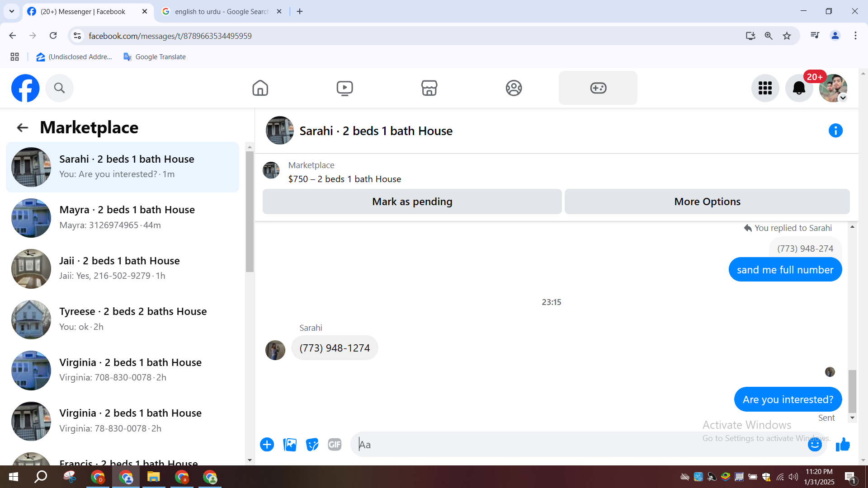Go to the Home feed icon

[260, 88]
